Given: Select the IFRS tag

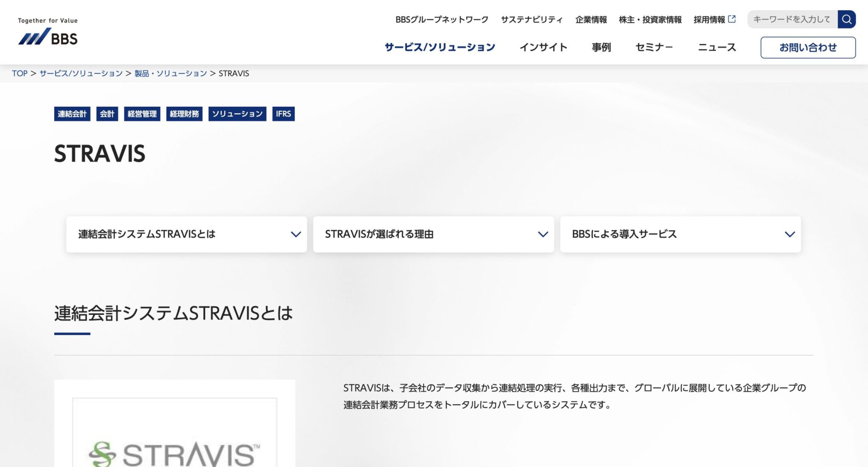Looking at the screenshot, I should (x=284, y=114).
